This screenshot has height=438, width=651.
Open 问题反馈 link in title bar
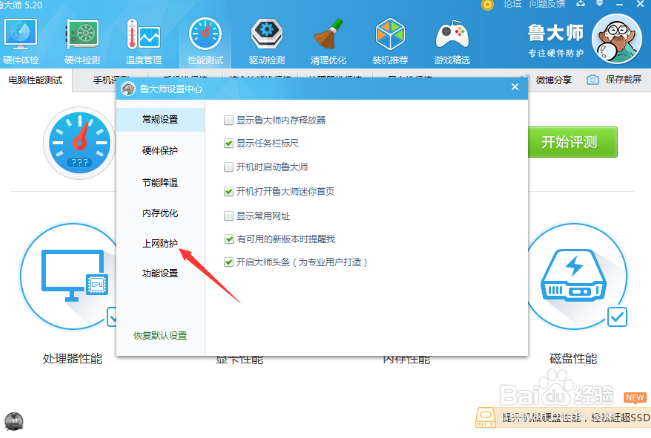pos(547,4)
